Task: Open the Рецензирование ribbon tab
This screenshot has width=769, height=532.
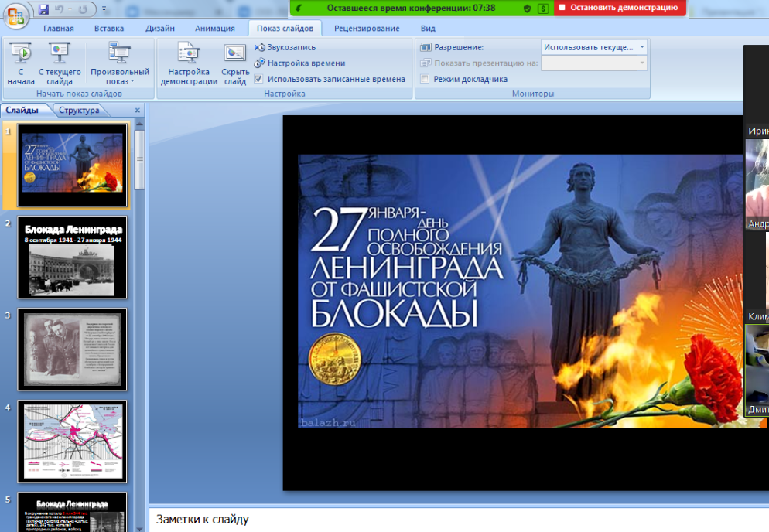Action: click(367, 29)
